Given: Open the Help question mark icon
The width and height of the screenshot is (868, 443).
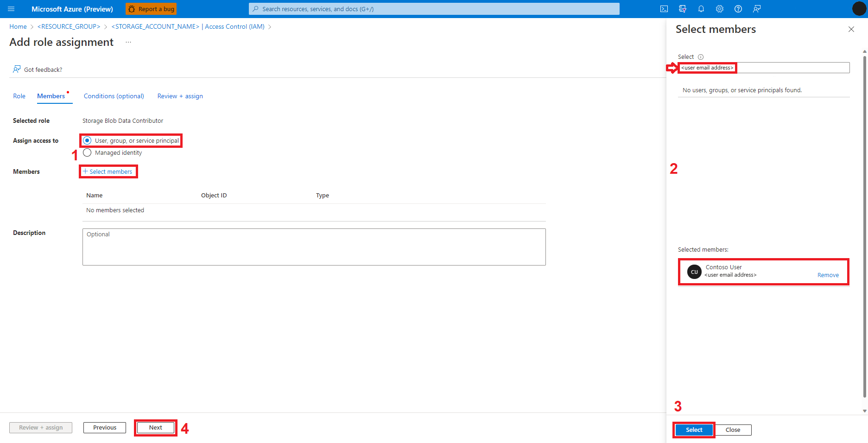Looking at the screenshot, I should pos(738,9).
